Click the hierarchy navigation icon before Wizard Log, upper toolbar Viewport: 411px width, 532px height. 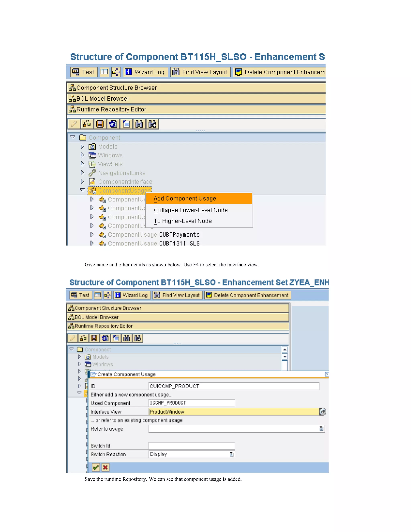tap(116, 72)
